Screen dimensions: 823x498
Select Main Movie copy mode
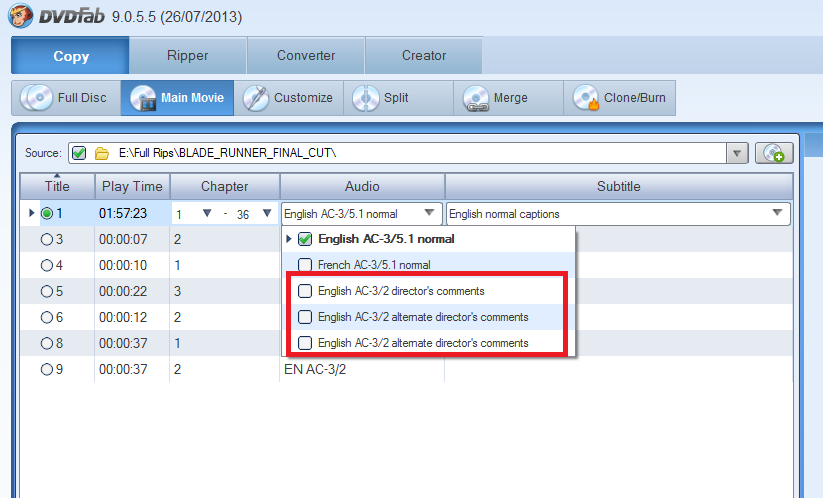pyautogui.click(x=177, y=98)
